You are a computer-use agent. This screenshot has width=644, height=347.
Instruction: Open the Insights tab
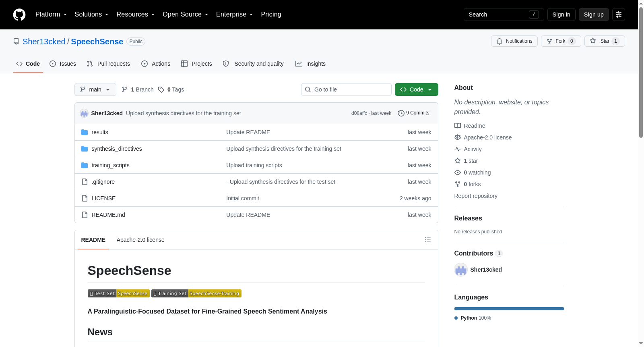point(310,64)
